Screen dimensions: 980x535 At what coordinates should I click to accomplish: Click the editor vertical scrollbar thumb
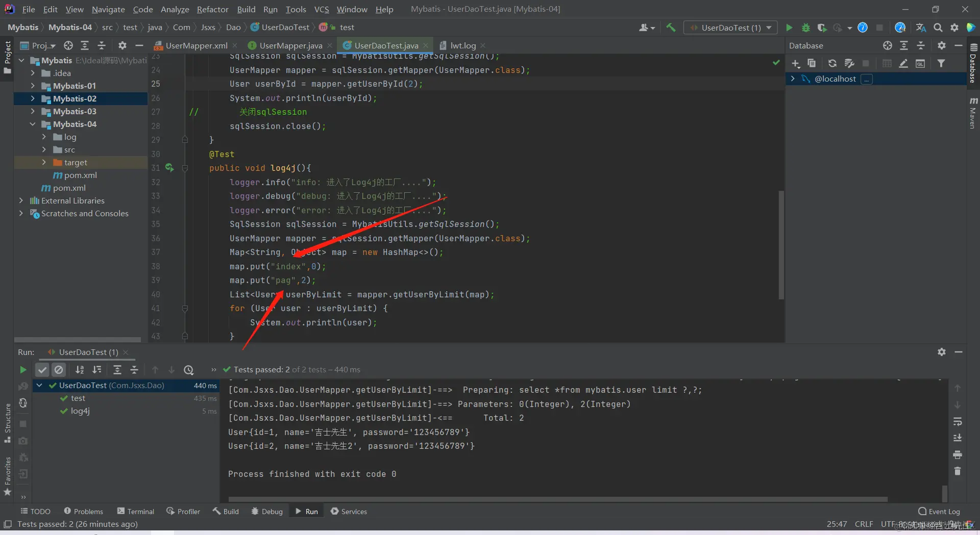click(781, 245)
